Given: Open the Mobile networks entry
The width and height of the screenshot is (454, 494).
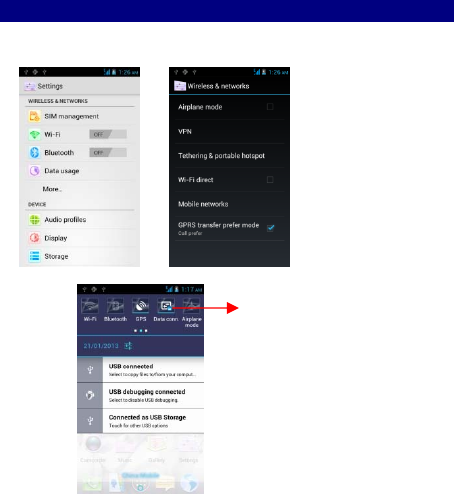Looking at the screenshot, I should tap(230, 204).
